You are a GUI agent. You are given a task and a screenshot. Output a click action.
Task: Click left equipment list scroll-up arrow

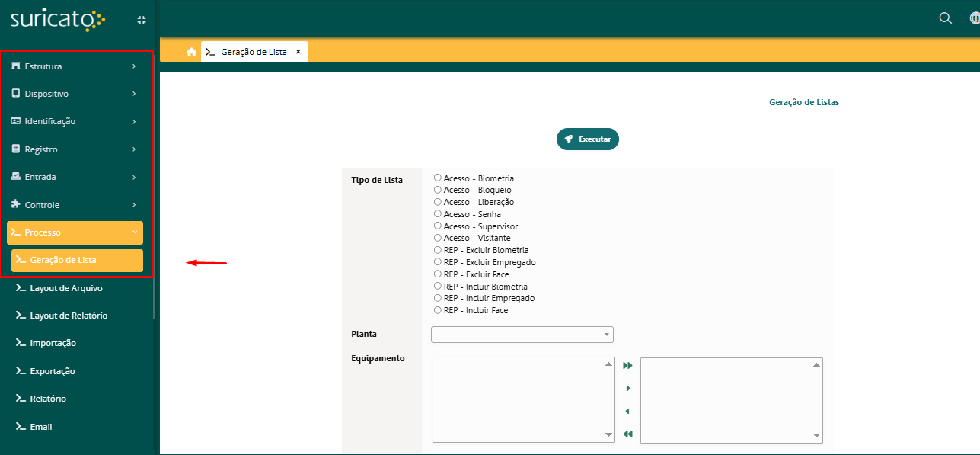tap(608, 364)
